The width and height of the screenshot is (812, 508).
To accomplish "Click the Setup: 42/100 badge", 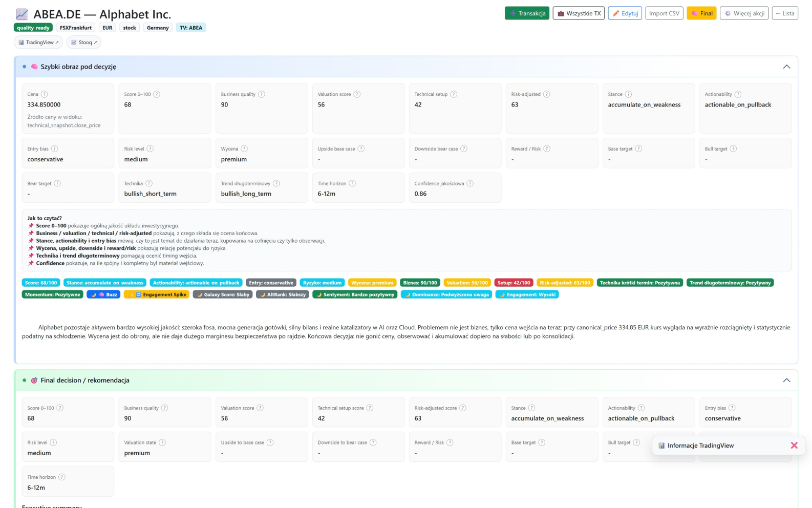I will point(514,283).
